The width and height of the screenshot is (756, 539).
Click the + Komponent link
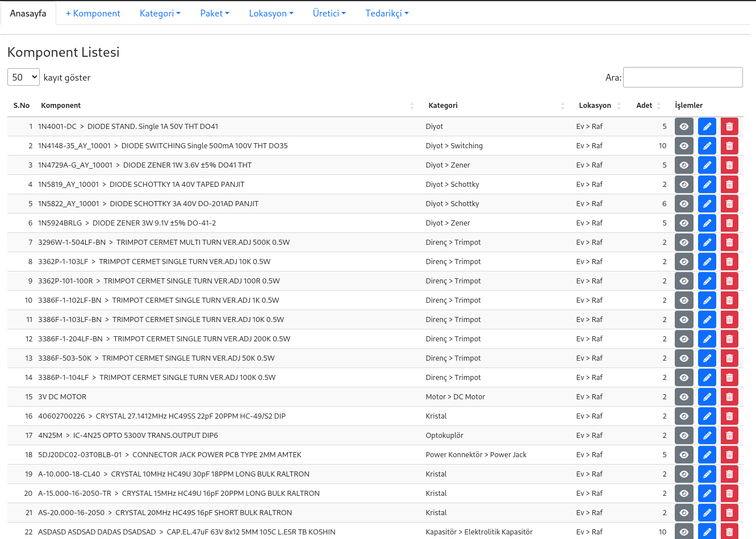(93, 13)
